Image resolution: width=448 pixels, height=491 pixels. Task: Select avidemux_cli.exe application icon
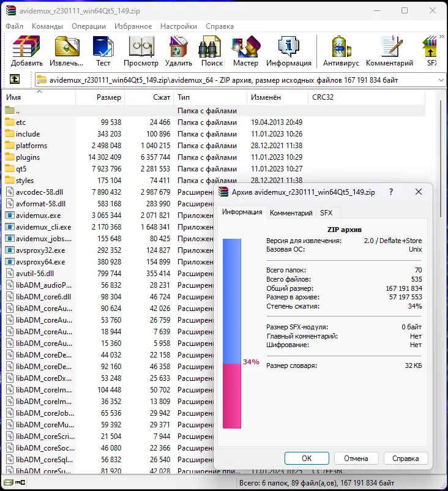pos(10,227)
